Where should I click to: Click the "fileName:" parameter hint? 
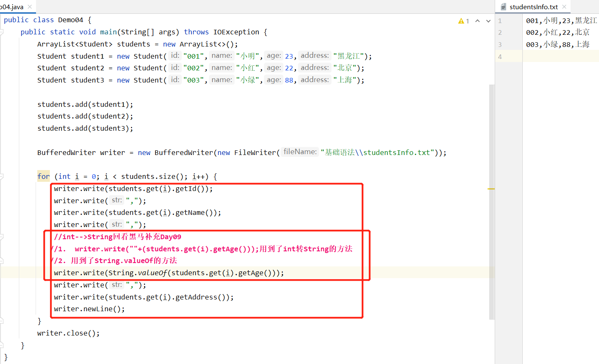(300, 152)
